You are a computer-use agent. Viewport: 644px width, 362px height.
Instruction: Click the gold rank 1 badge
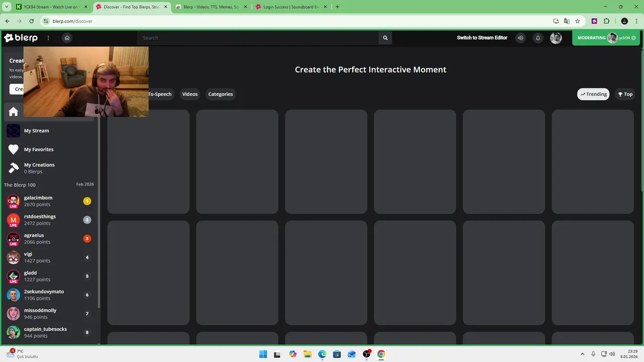pos(87,201)
